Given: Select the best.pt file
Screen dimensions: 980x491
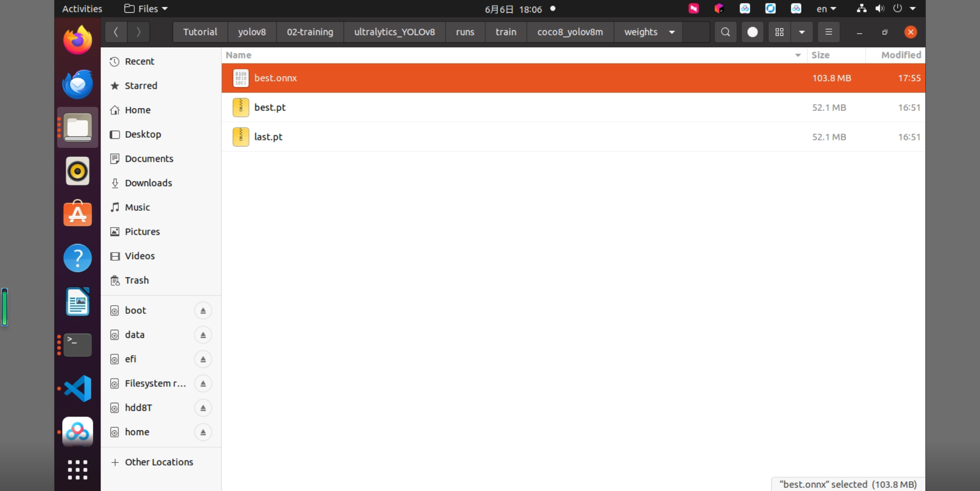Looking at the screenshot, I should (573, 108).
